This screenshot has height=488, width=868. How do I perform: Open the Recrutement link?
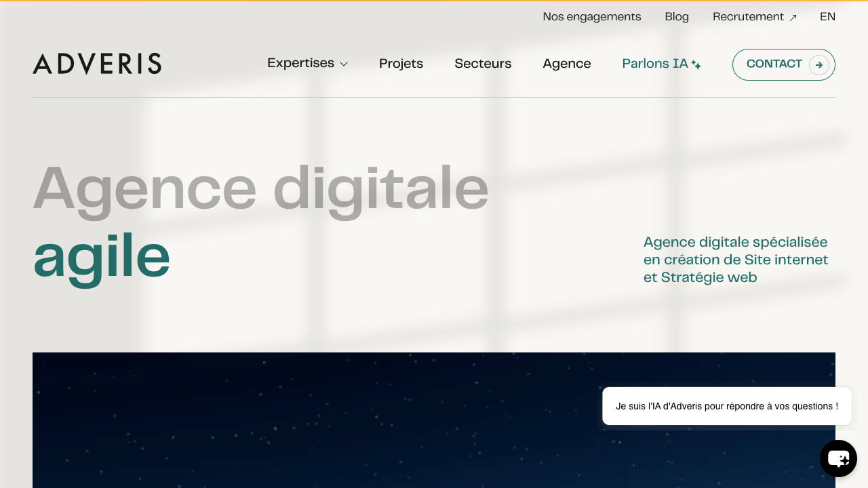pyautogui.click(x=748, y=17)
